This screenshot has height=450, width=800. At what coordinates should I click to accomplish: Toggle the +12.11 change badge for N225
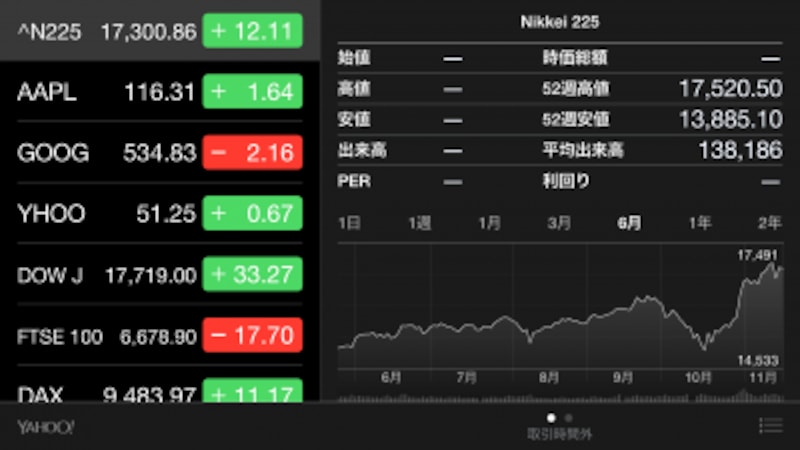point(253,31)
